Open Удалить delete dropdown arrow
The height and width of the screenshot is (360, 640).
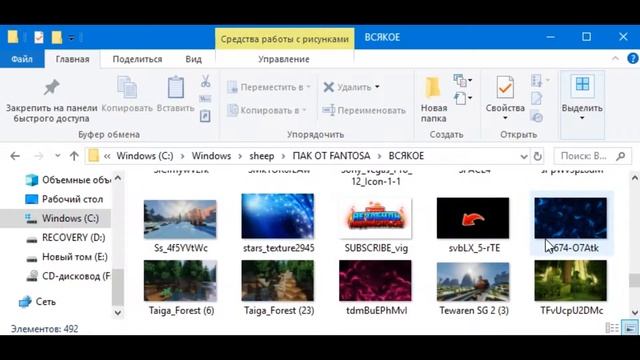(x=377, y=87)
